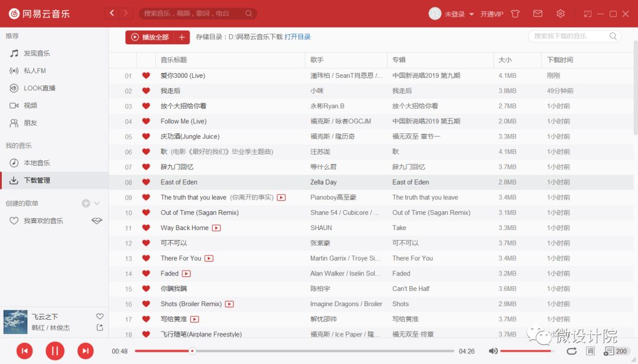Open MV icon for 写给黄淮
This screenshot has width=638, height=364.
pyautogui.click(x=194, y=319)
